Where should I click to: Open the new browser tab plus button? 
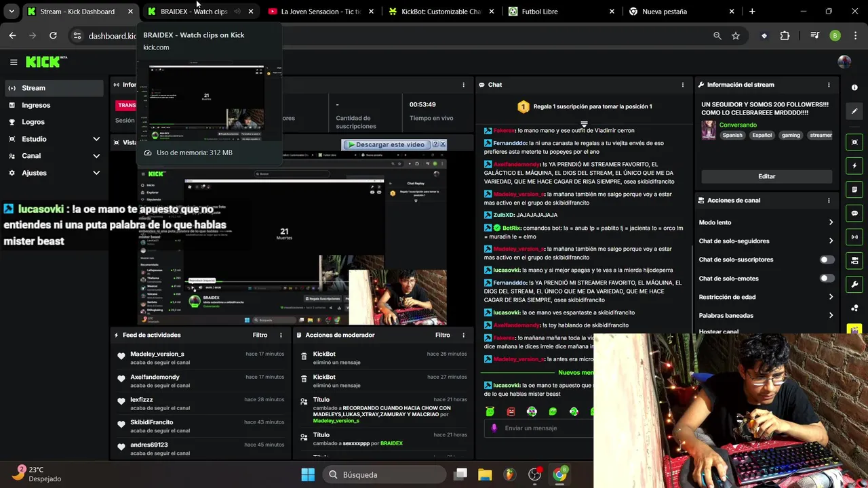pyautogui.click(x=751, y=12)
